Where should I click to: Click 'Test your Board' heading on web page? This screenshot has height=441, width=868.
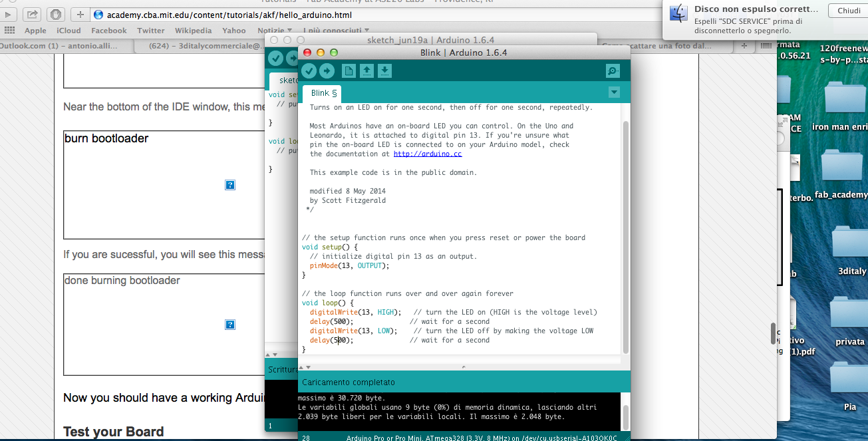(114, 432)
